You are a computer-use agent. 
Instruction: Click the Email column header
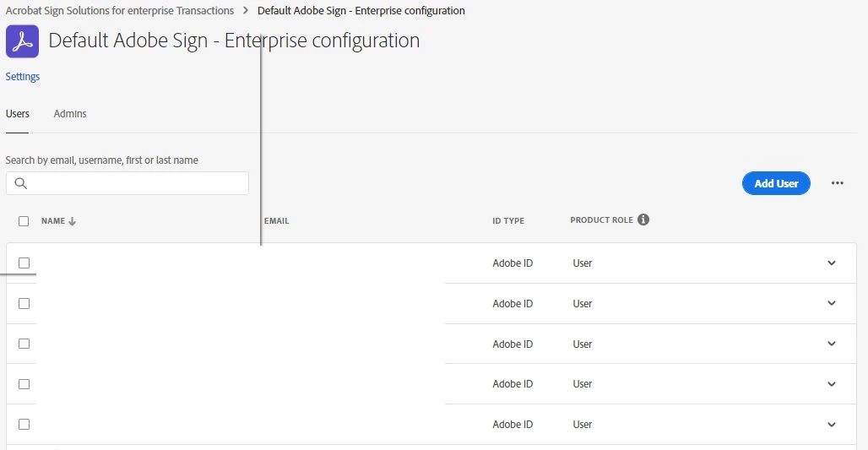click(x=277, y=221)
